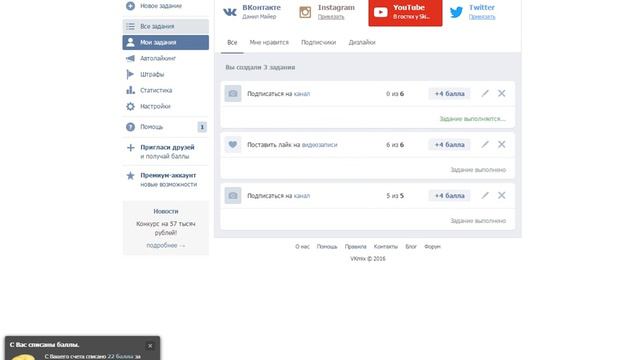Click the list icon beside Все задания

point(130,27)
